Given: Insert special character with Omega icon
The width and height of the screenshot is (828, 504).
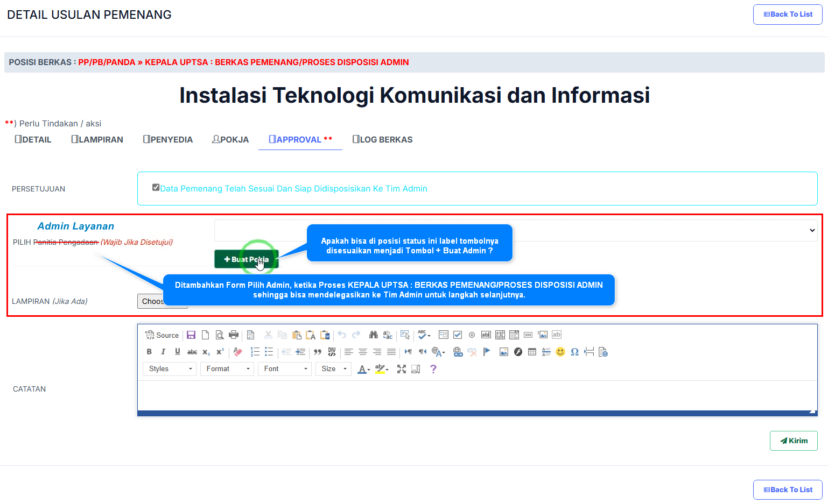Looking at the screenshot, I should pyautogui.click(x=574, y=352).
